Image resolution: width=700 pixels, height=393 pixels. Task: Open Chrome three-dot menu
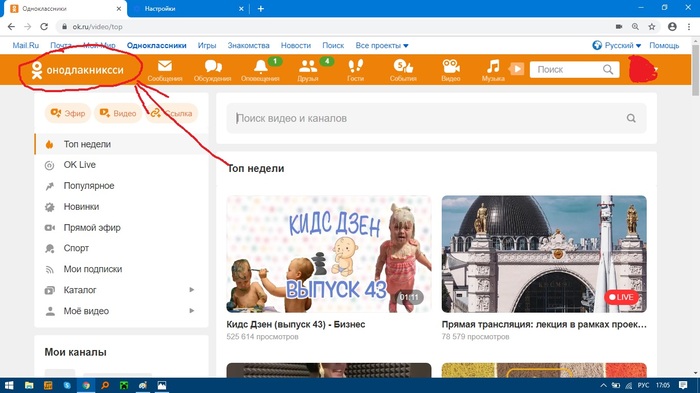(x=689, y=27)
